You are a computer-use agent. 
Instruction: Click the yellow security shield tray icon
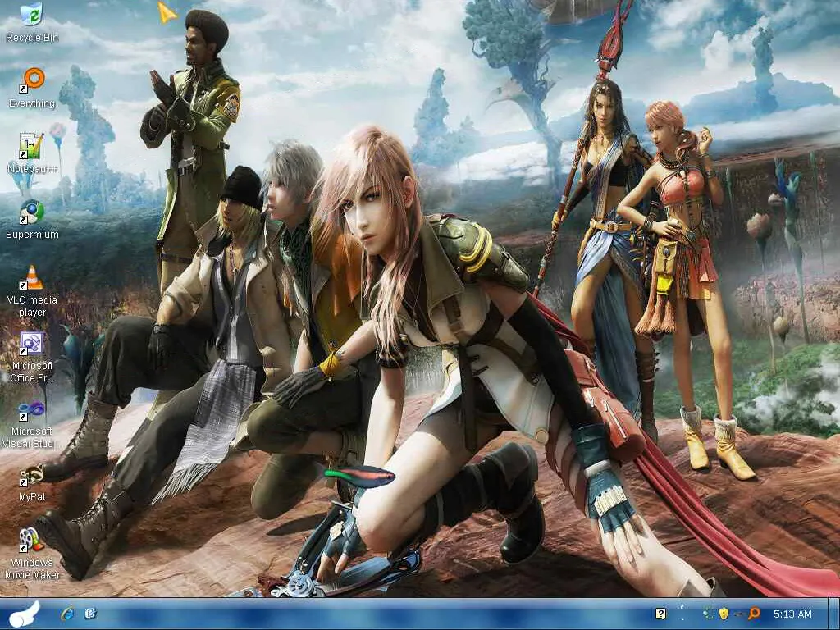[x=724, y=614]
